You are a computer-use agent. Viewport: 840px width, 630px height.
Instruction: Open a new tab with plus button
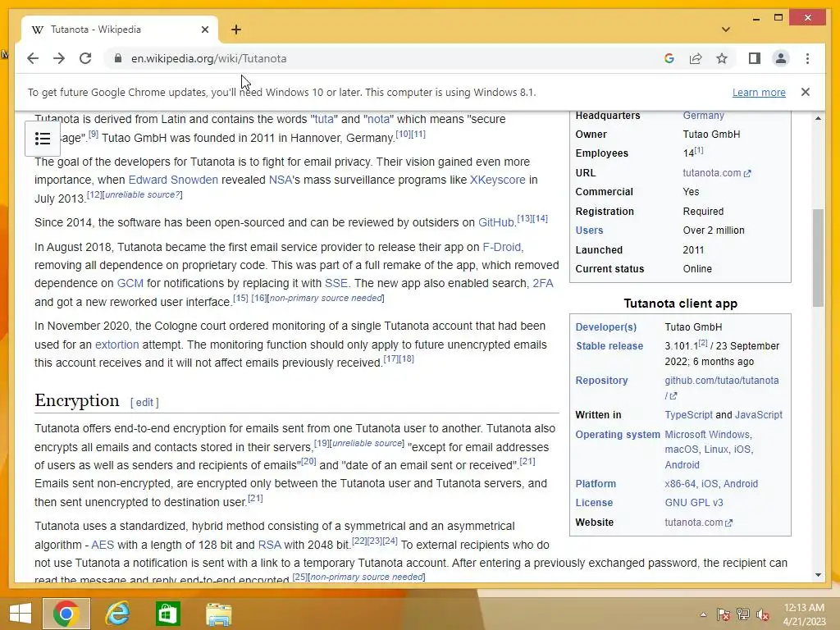tap(236, 30)
